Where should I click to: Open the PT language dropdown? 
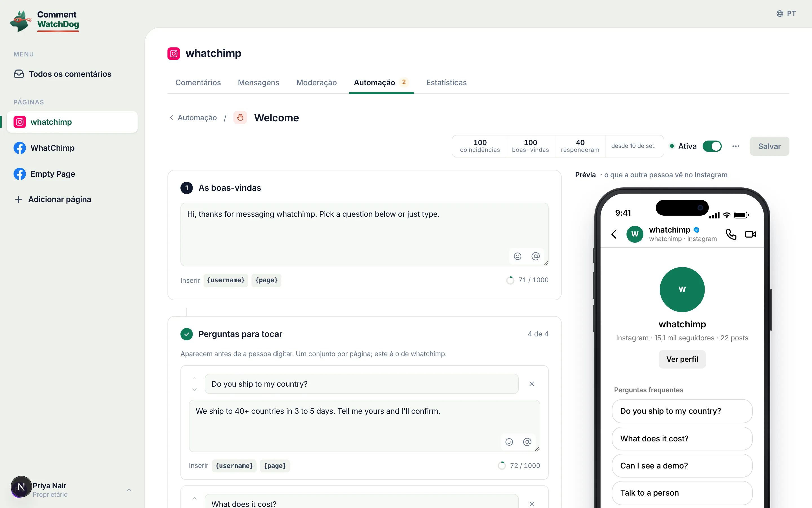(x=786, y=14)
